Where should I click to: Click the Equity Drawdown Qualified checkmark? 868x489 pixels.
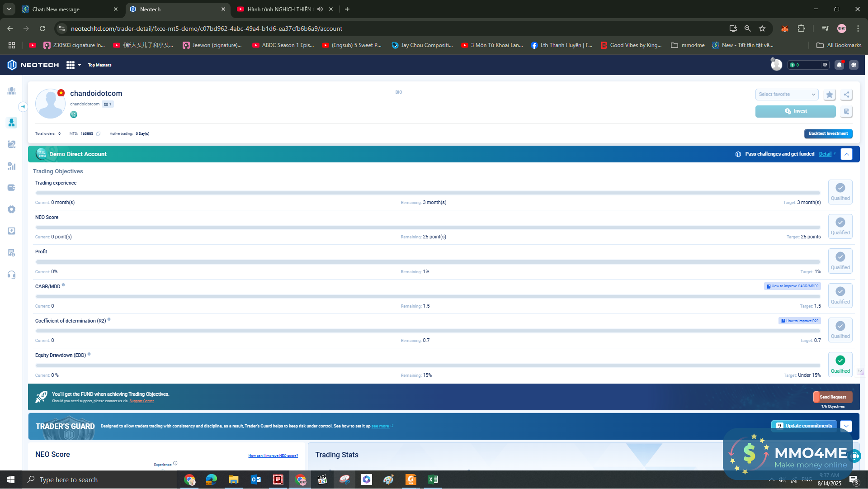840,361
